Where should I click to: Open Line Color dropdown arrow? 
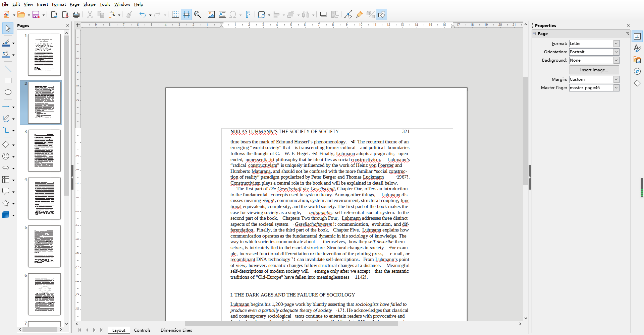point(13,43)
